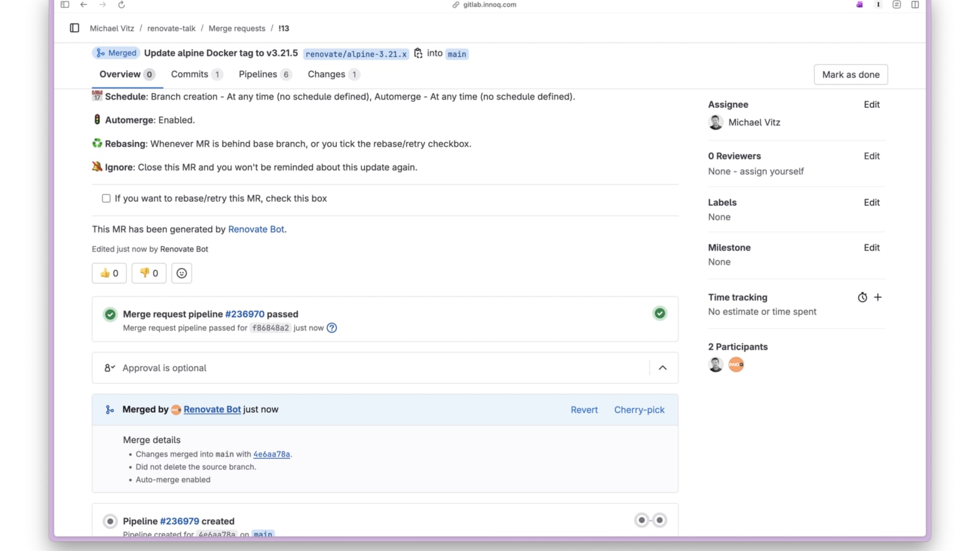
Task: Open commit f86848a2 link
Action: coord(271,328)
